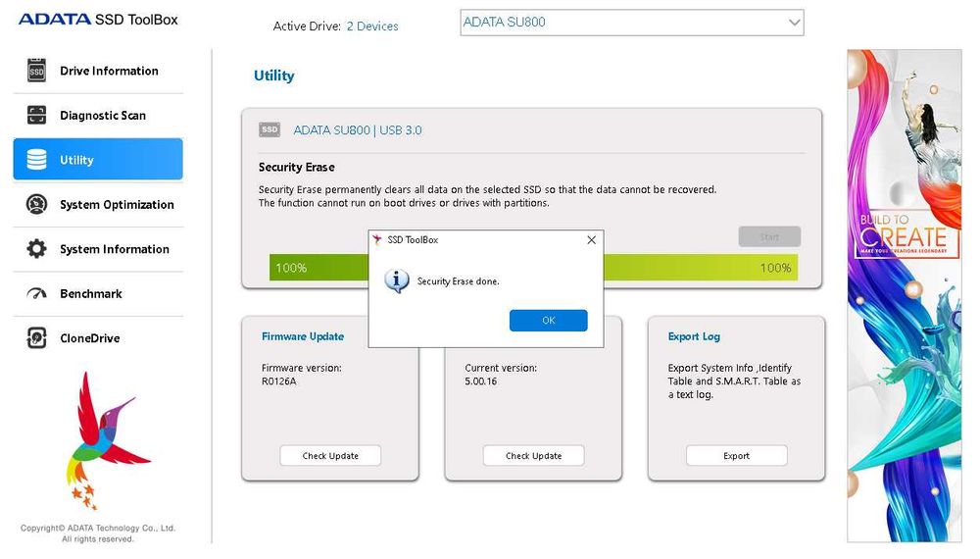Click the Active Drive label

click(307, 26)
